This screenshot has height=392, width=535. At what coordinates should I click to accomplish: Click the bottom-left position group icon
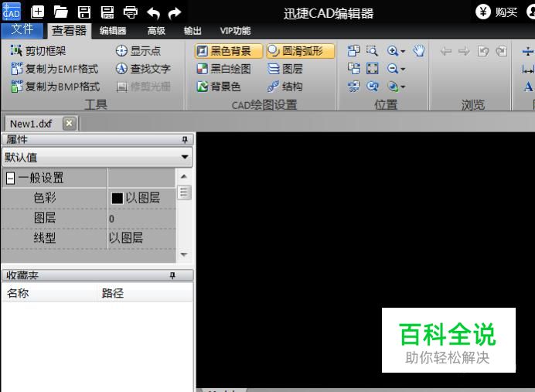353,87
